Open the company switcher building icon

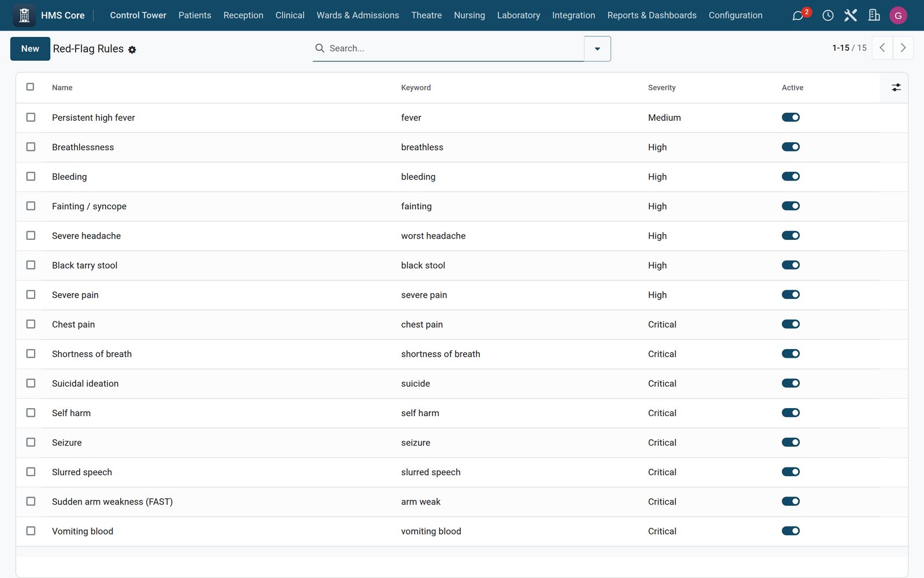click(x=874, y=16)
